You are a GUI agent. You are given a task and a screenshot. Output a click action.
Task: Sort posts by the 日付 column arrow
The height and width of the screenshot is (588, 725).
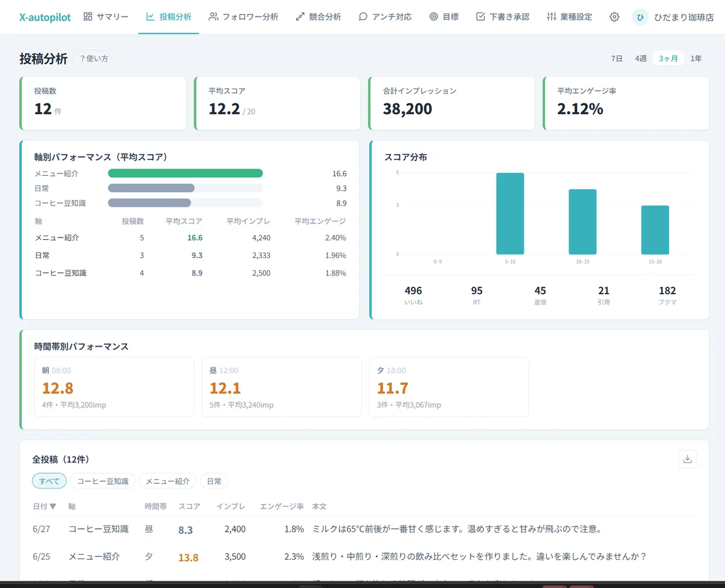53,506
